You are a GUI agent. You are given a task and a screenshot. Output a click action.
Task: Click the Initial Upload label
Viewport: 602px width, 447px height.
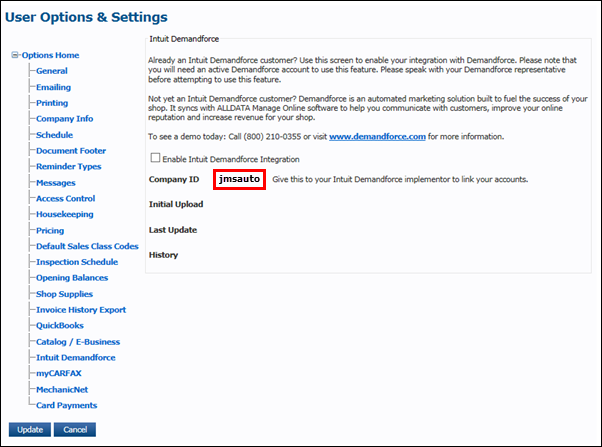176,204
